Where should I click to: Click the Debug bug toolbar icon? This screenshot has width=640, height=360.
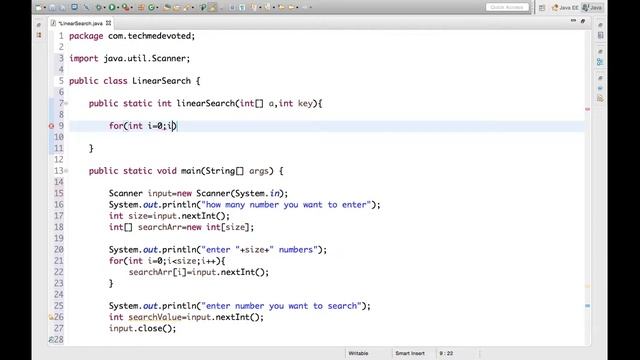[99, 7]
